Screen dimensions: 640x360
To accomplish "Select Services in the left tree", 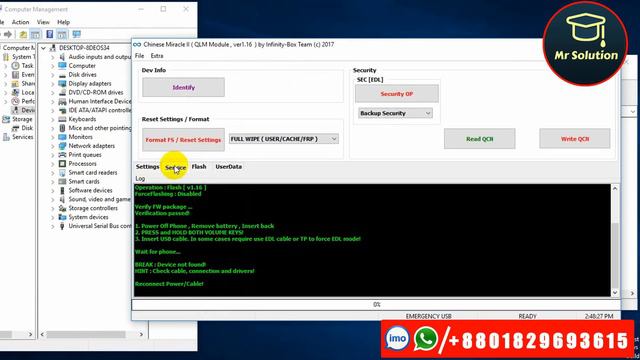I will tap(22, 137).
